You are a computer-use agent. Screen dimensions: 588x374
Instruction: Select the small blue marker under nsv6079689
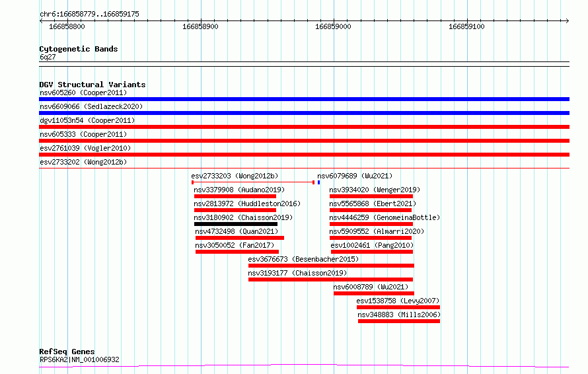point(318,182)
